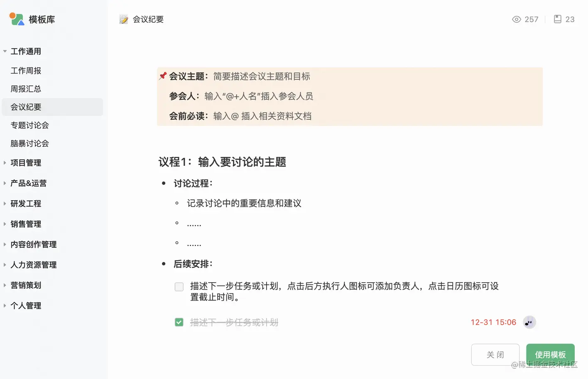Click the eye views icon showing 257
Viewport: 588px width, 379px height.
point(516,19)
